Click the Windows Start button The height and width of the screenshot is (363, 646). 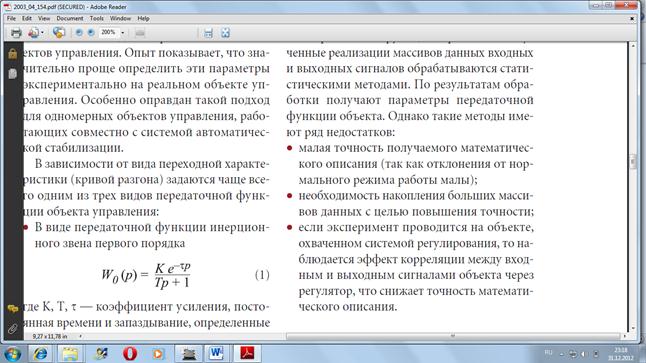click(13, 354)
